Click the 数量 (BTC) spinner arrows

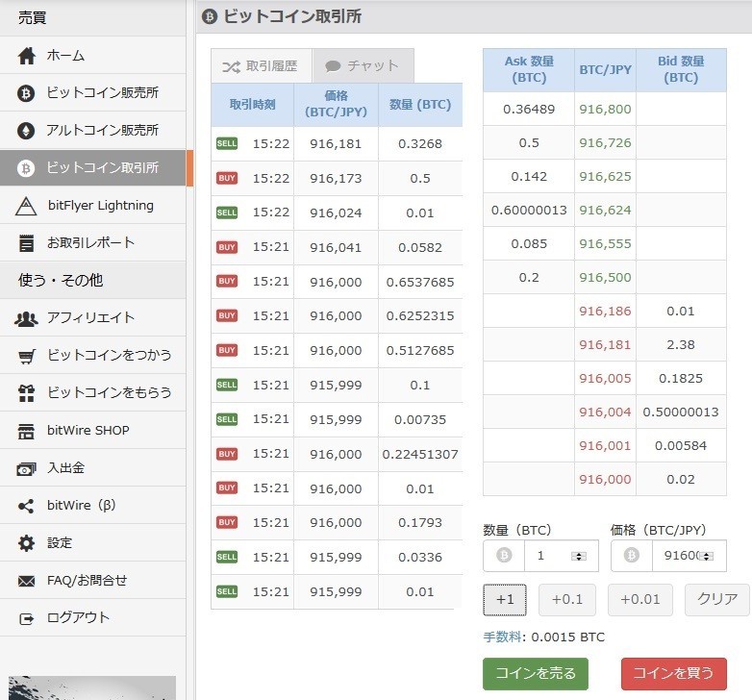tap(578, 556)
